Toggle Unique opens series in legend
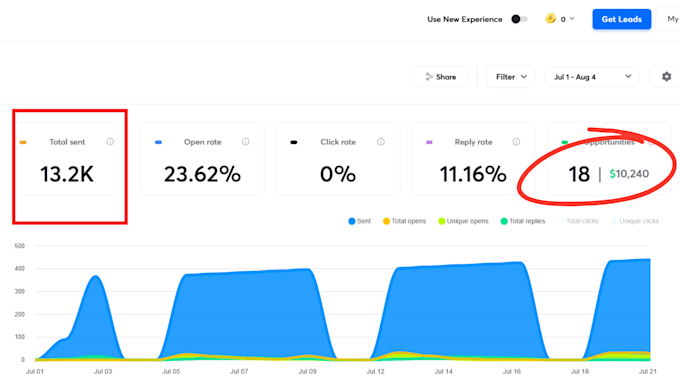Viewport: 680px width, 383px height. pyautogui.click(x=463, y=221)
